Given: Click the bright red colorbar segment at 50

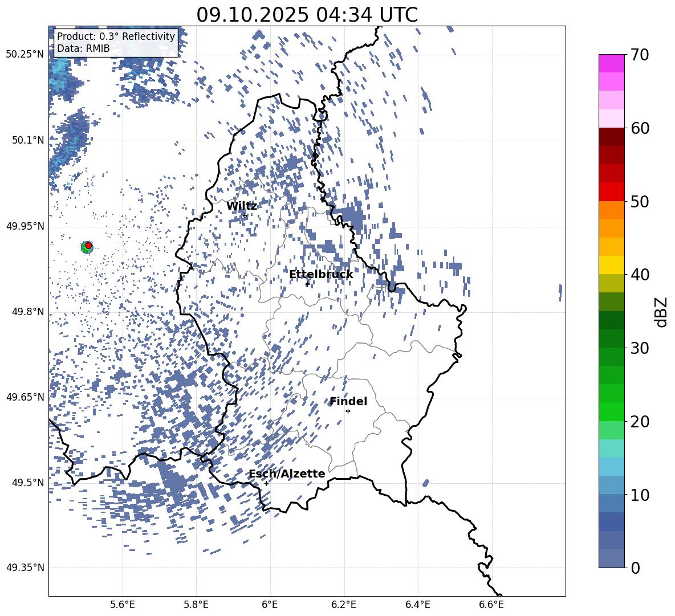Looking at the screenshot, I should [x=611, y=192].
